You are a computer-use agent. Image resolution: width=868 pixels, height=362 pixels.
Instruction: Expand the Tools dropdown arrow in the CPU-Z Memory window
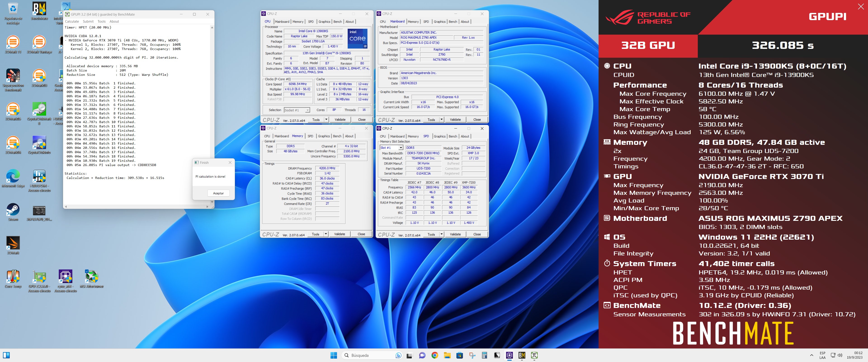pos(326,234)
